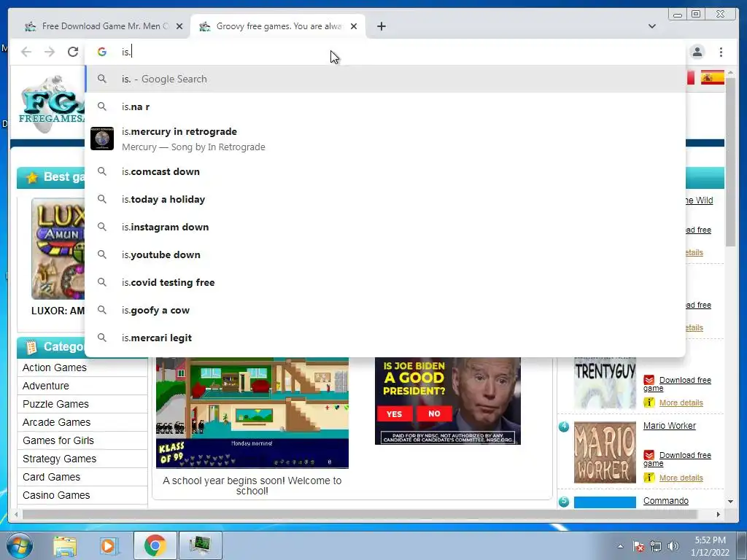Close the 'Free Download Game Mr. Men' tab
Screen dimensions: 747x560
(179, 26)
